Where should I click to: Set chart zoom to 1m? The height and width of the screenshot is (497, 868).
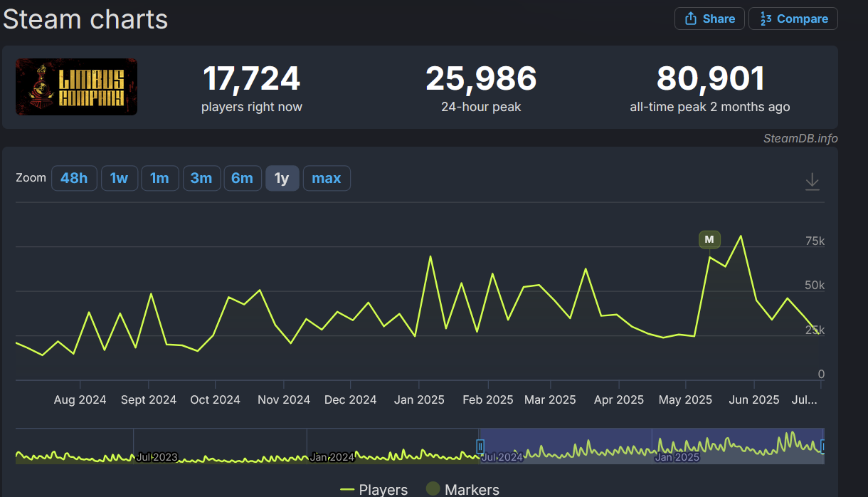159,178
